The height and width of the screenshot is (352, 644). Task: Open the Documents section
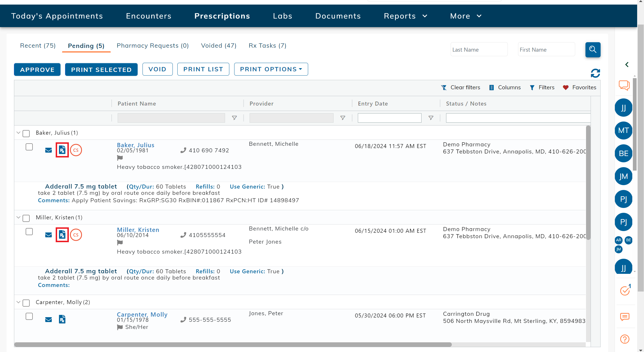(x=338, y=16)
